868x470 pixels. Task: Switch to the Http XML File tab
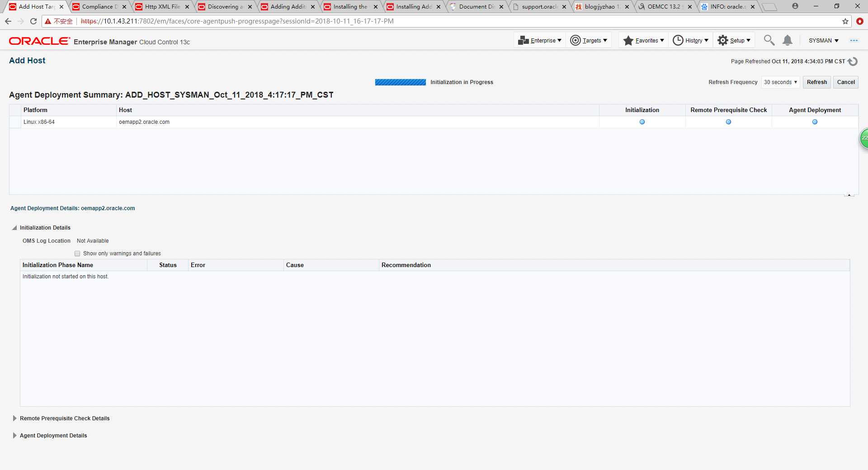pyautogui.click(x=162, y=7)
